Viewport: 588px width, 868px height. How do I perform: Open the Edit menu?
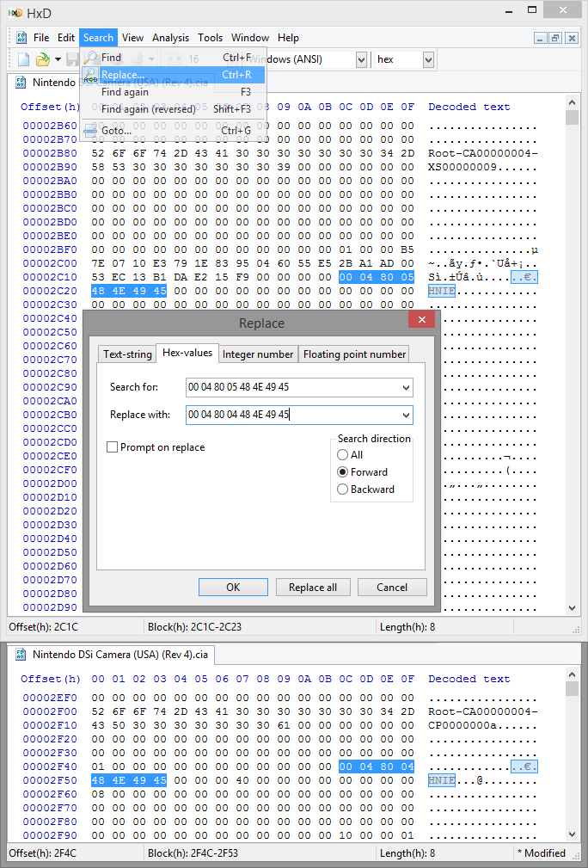66,38
